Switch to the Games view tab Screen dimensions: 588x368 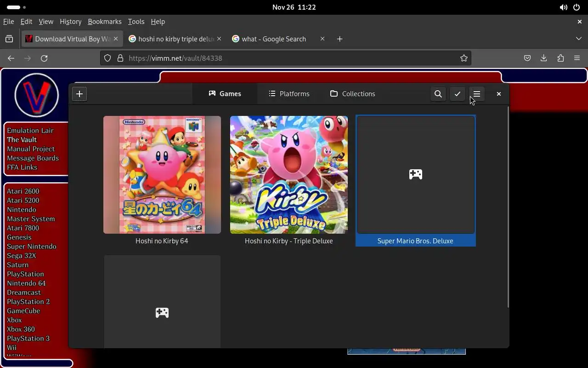(225, 94)
